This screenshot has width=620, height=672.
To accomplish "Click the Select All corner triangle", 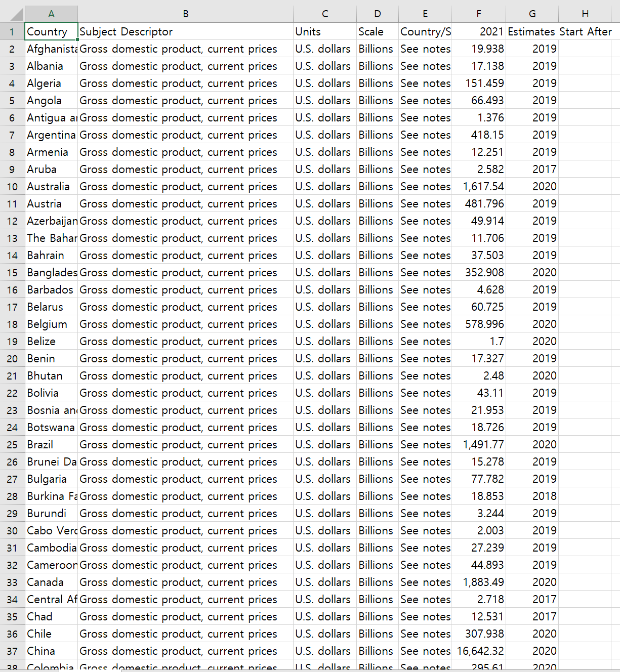I will [x=12, y=14].
